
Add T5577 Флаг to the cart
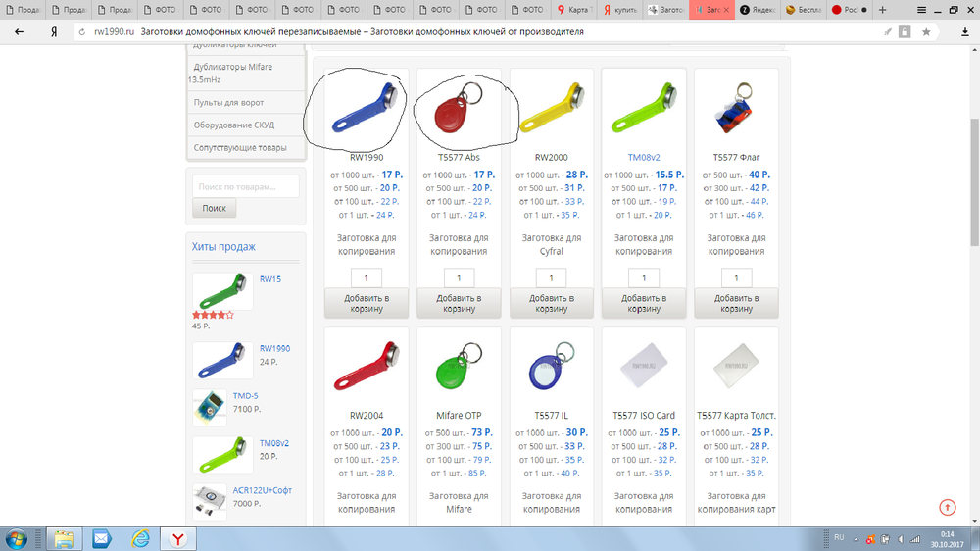tap(736, 303)
